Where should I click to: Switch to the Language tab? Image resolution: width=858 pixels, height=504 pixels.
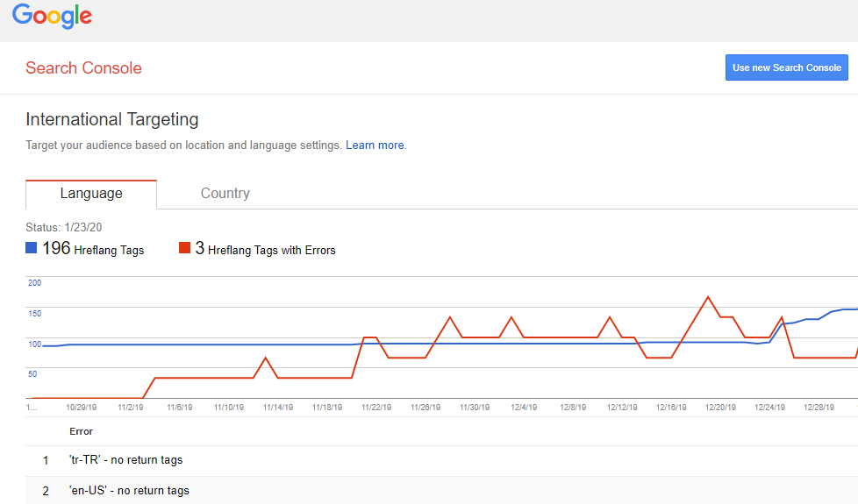pos(91,194)
